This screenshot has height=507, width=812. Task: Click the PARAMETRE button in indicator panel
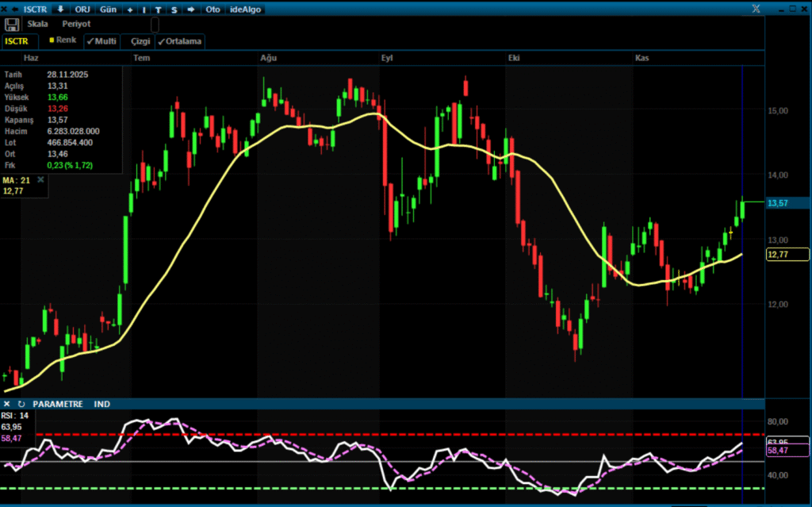[58, 404]
